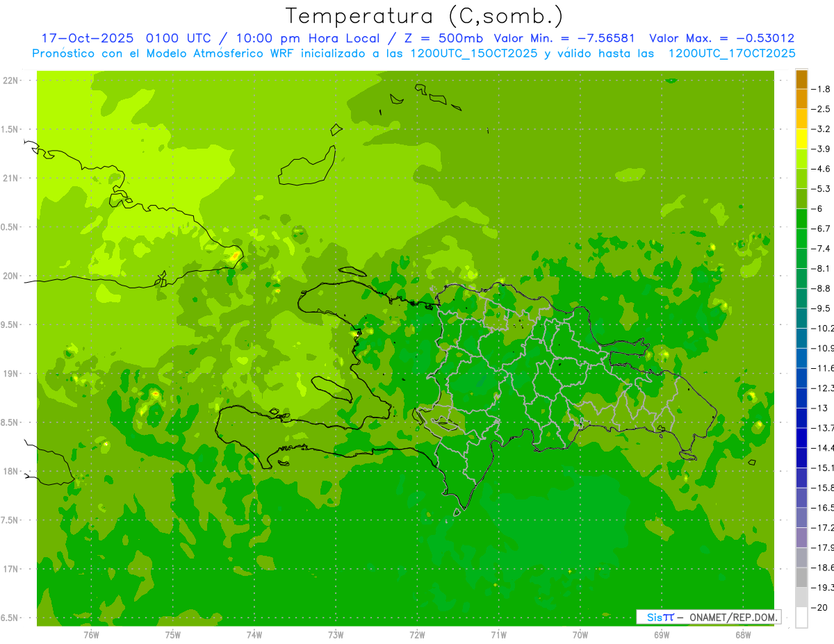Click the "-8.1" legend value
834x644 pixels.
[x=822, y=269]
